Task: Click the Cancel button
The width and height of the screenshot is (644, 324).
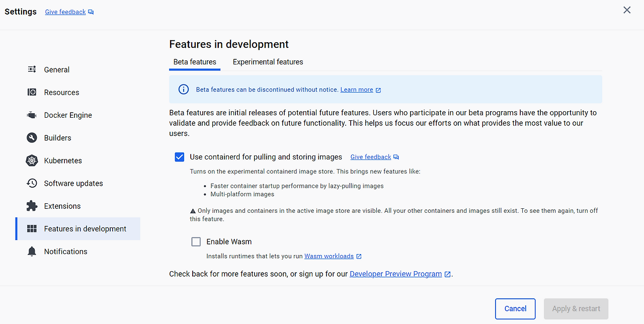Action: [515, 309]
